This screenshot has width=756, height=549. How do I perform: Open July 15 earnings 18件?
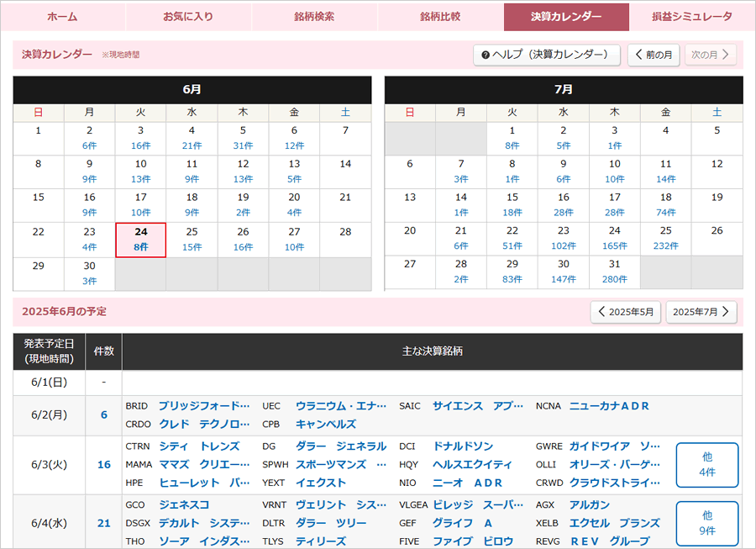[x=512, y=212]
